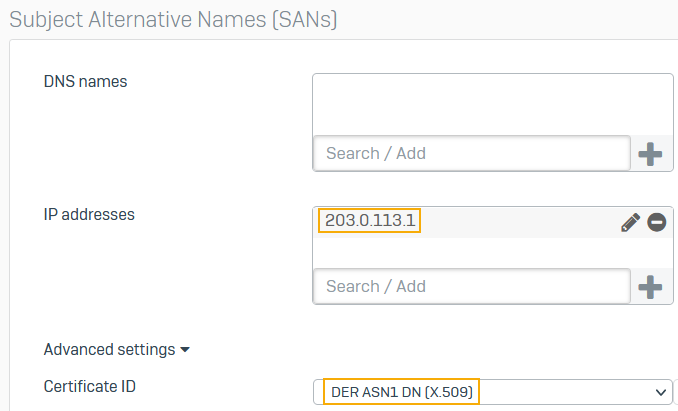
Task: Click the plus icon beside IP addresses search
Action: (650, 287)
